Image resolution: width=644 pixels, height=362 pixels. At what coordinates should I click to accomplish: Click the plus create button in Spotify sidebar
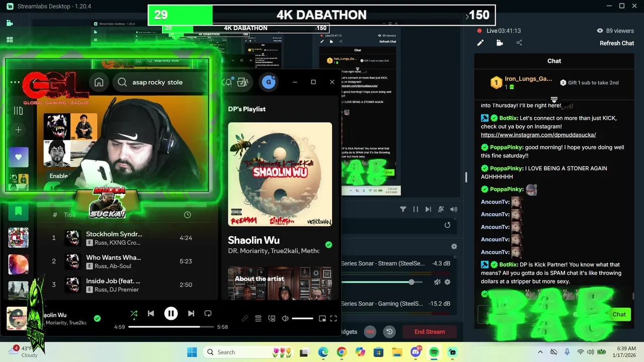[x=18, y=130]
